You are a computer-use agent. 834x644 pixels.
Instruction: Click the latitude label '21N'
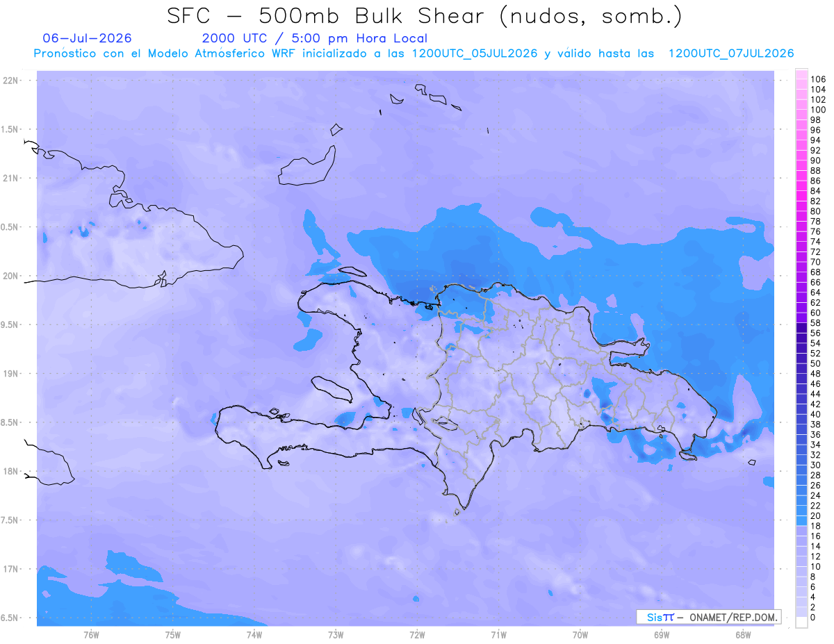coord(11,178)
